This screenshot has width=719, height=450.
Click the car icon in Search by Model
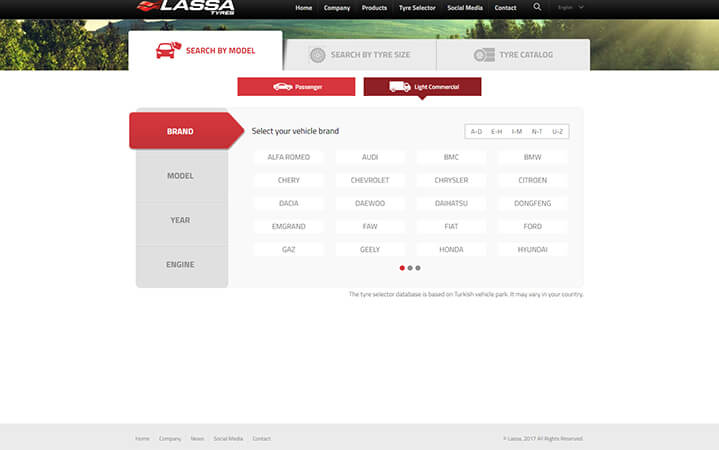168,50
